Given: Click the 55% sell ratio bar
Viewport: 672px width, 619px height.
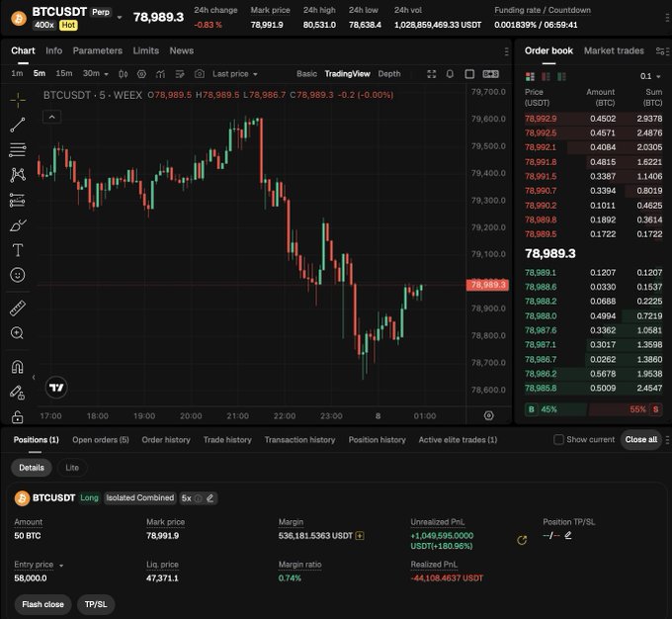Looking at the screenshot, I should coord(626,409).
